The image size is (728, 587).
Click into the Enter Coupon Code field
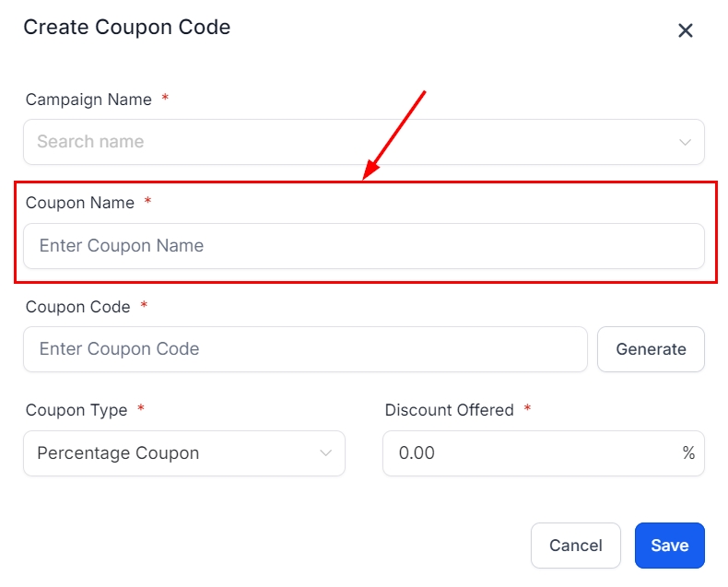(304, 349)
